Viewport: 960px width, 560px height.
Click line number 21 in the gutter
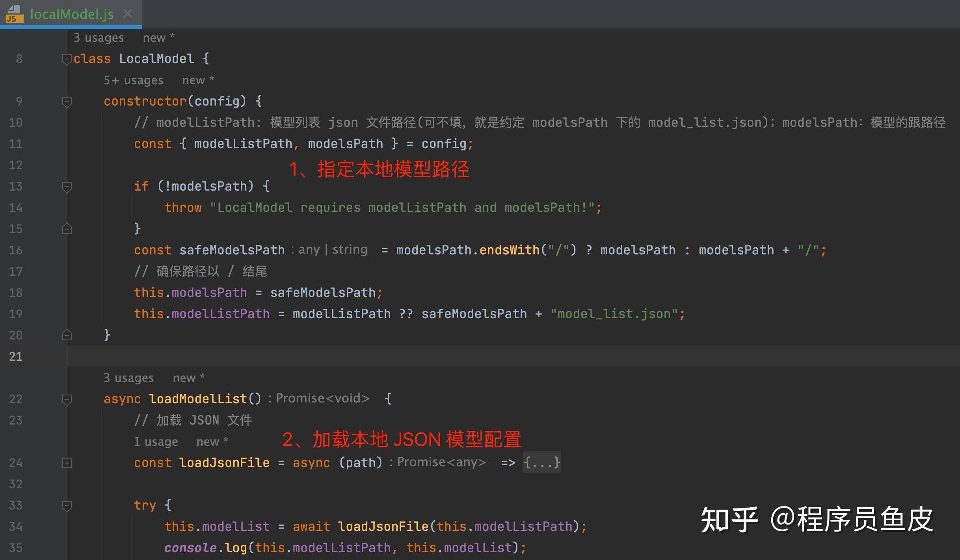coord(16,357)
